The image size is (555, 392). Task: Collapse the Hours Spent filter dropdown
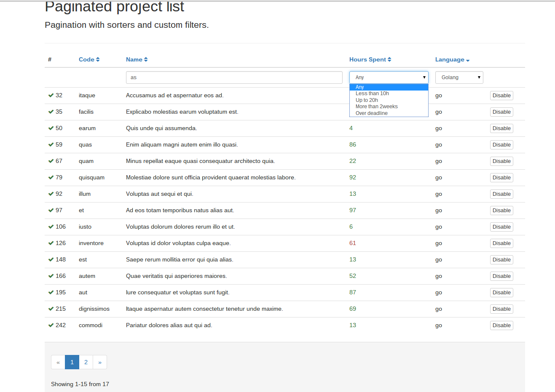[x=389, y=77]
